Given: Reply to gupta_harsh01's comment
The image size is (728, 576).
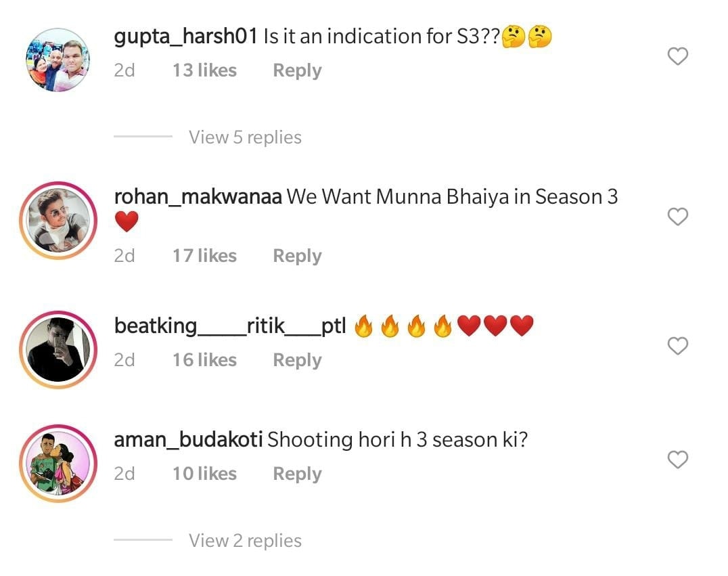Looking at the screenshot, I should pos(297,70).
